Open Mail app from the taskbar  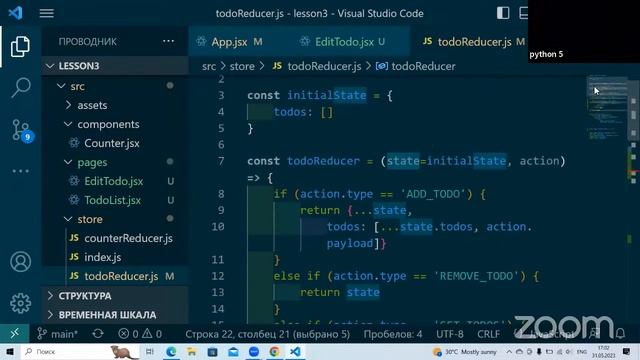[x=233, y=351]
